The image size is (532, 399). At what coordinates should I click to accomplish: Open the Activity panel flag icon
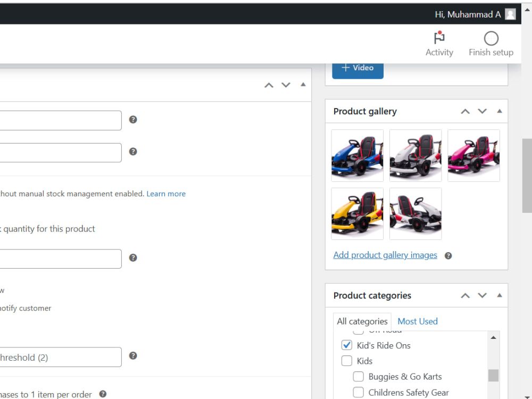point(439,38)
